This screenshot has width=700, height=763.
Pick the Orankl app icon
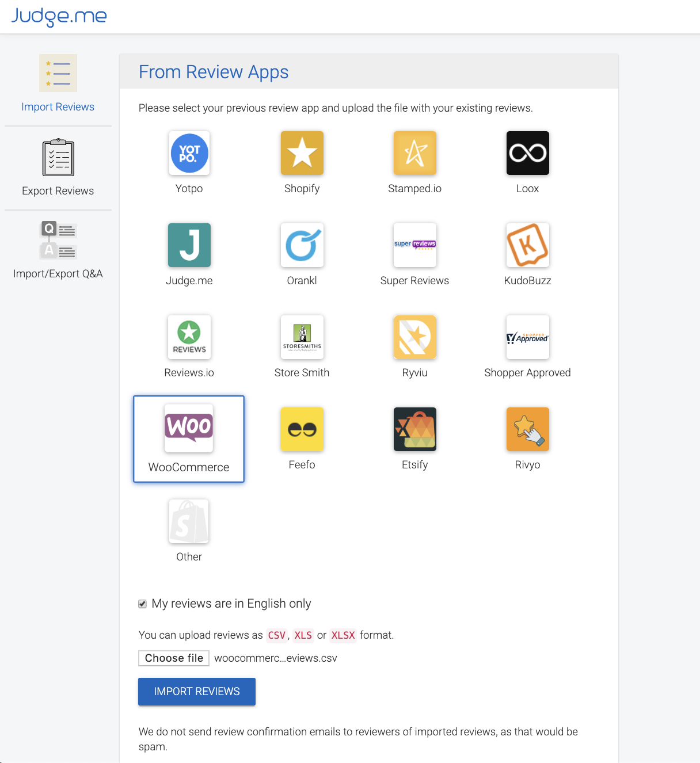(x=302, y=245)
